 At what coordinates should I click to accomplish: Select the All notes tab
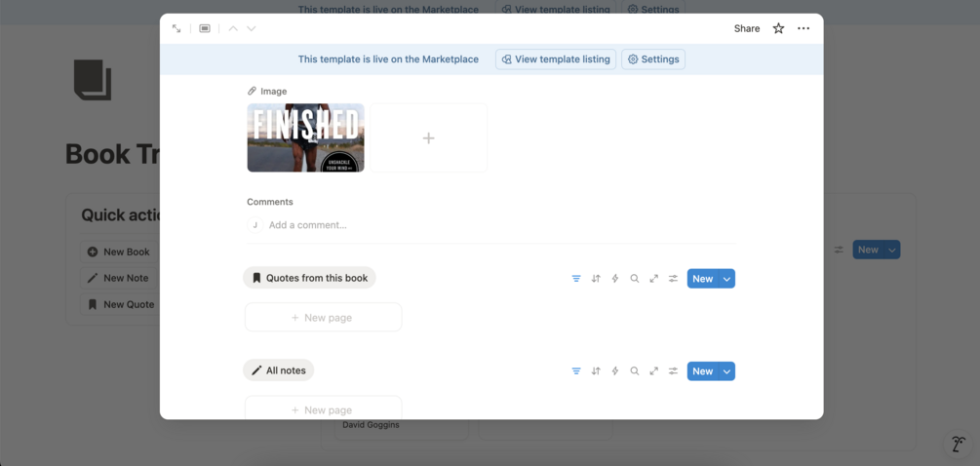(x=278, y=370)
